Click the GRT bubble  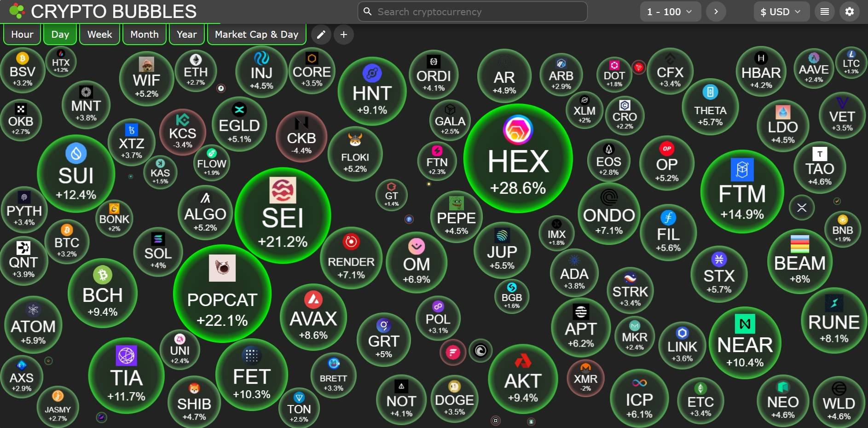click(x=384, y=340)
